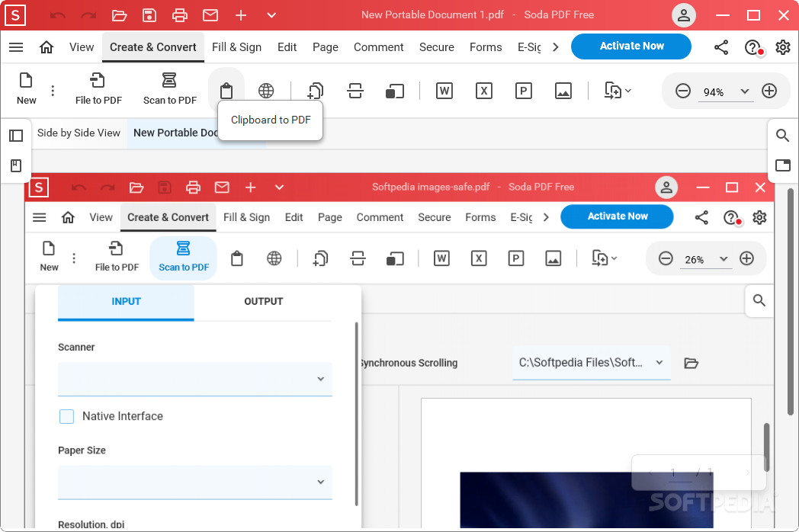Open the 26% zoom level dropdown
799x532 pixels.
[724, 259]
